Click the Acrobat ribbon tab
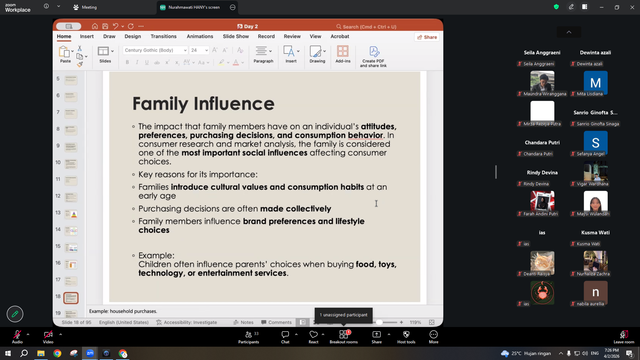The image size is (640, 360). pyautogui.click(x=340, y=36)
